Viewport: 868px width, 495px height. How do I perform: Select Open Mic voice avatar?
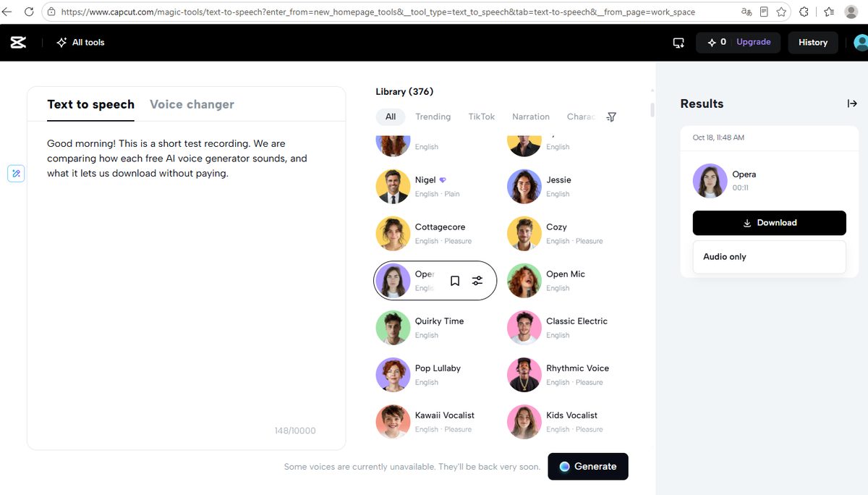[x=524, y=280]
